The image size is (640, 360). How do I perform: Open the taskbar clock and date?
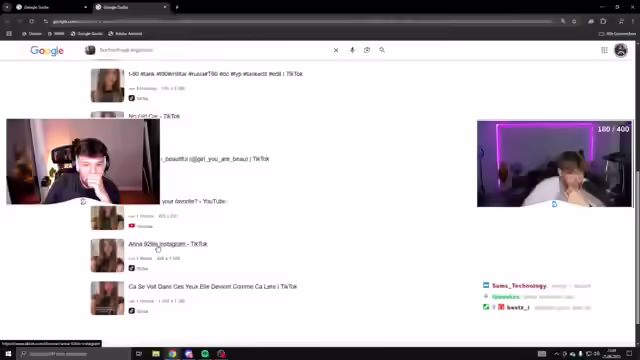611,353
